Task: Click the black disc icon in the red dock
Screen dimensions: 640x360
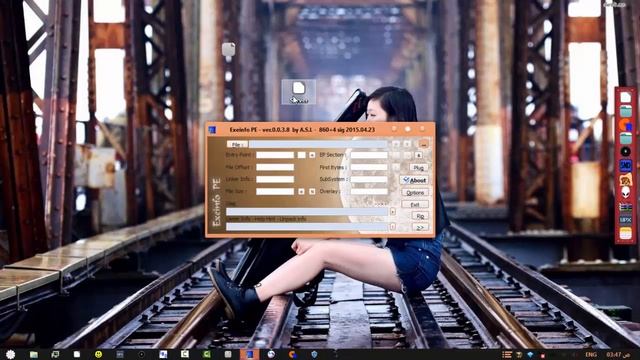Action: click(x=625, y=151)
